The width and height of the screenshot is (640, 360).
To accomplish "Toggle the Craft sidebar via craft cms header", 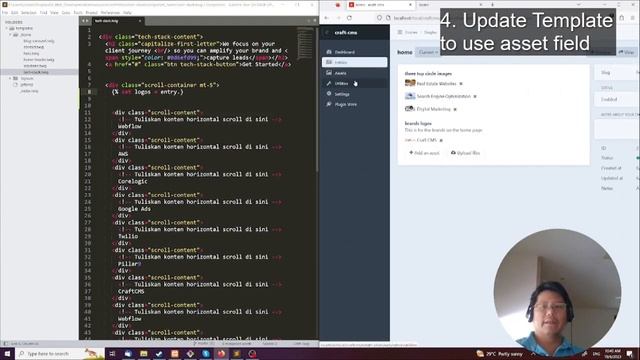I will tap(346, 32).
